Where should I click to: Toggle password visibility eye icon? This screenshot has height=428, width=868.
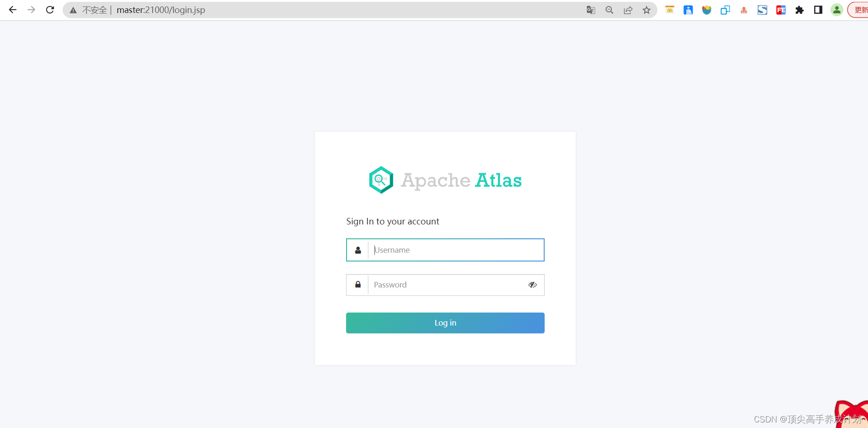pyautogui.click(x=533, y=285)
